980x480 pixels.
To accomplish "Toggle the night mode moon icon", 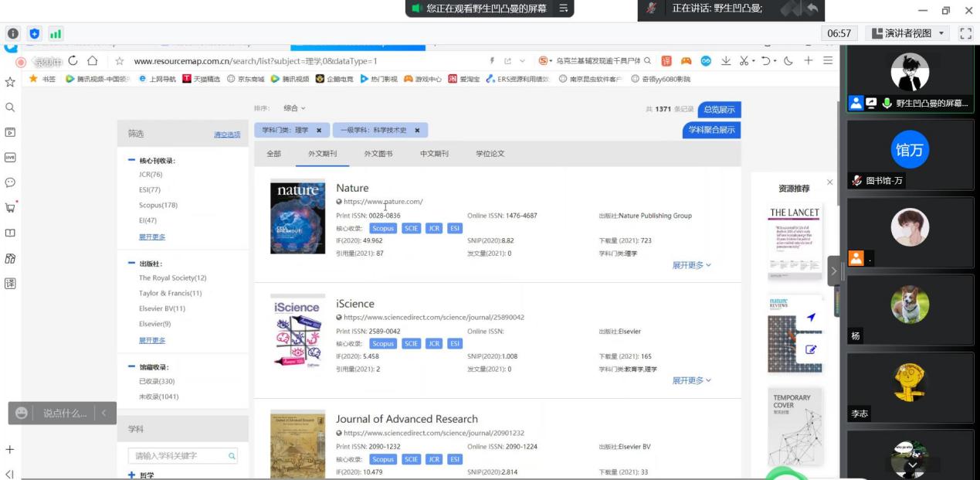I will (788, 61).
